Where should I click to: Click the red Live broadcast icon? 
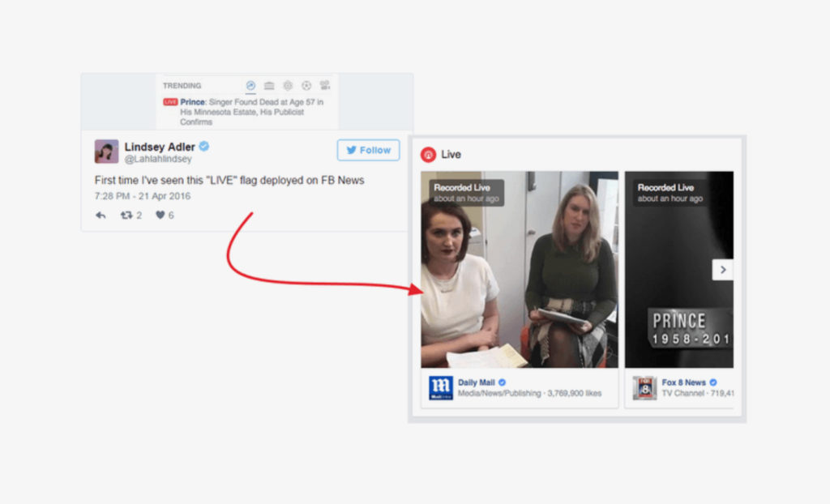point(428,155)
